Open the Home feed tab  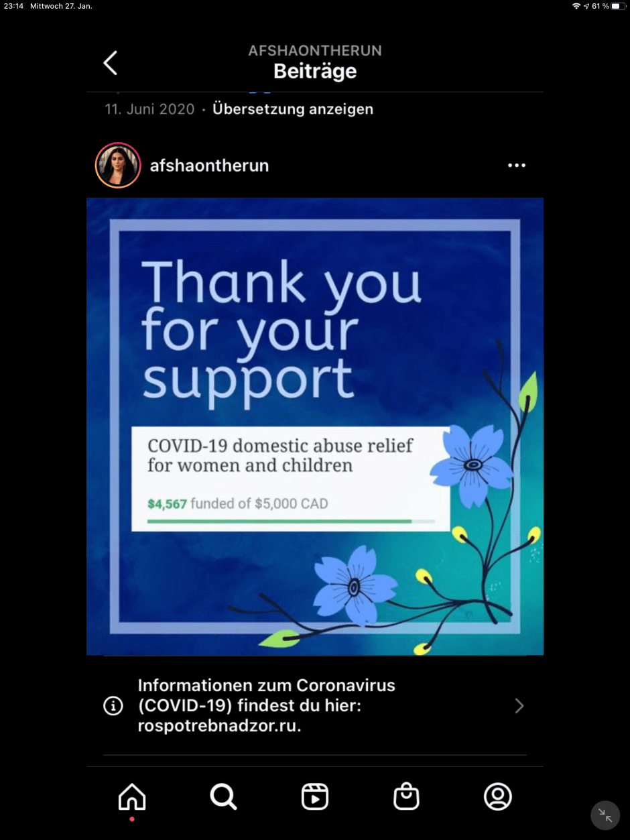(x=132, y=796)
